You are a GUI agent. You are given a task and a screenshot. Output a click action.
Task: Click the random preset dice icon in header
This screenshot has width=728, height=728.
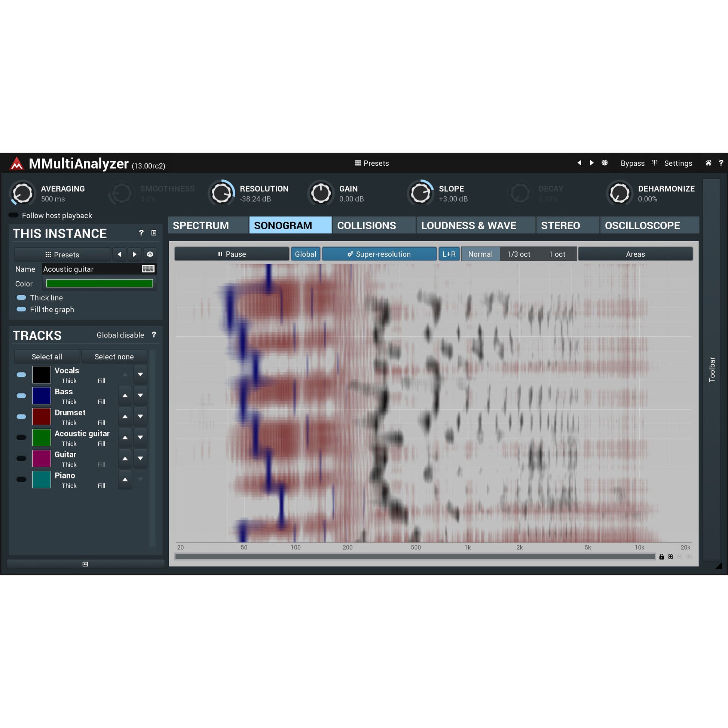coord(605,163)
